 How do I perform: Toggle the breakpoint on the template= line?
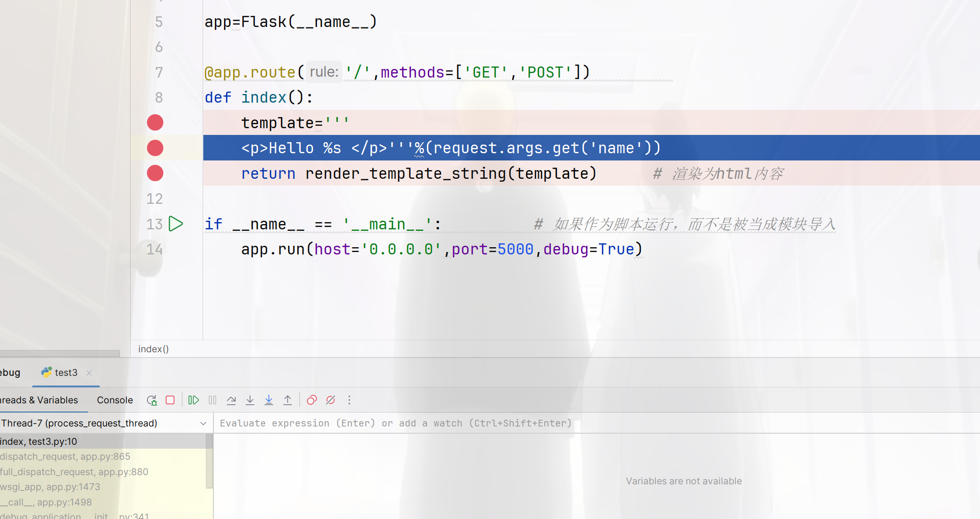tap(155, 122)
